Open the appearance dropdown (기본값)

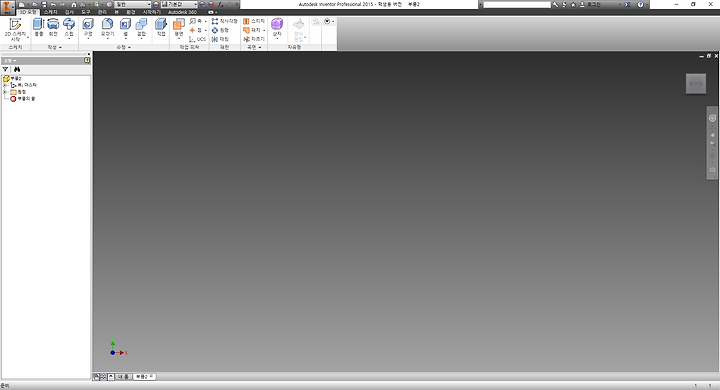pos(179,5)
